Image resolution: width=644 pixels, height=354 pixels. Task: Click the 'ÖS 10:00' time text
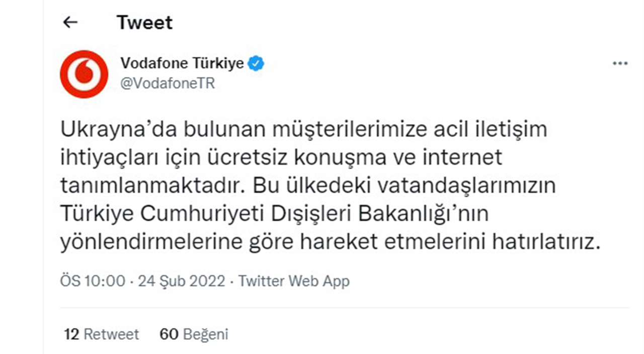click(92, 281)
